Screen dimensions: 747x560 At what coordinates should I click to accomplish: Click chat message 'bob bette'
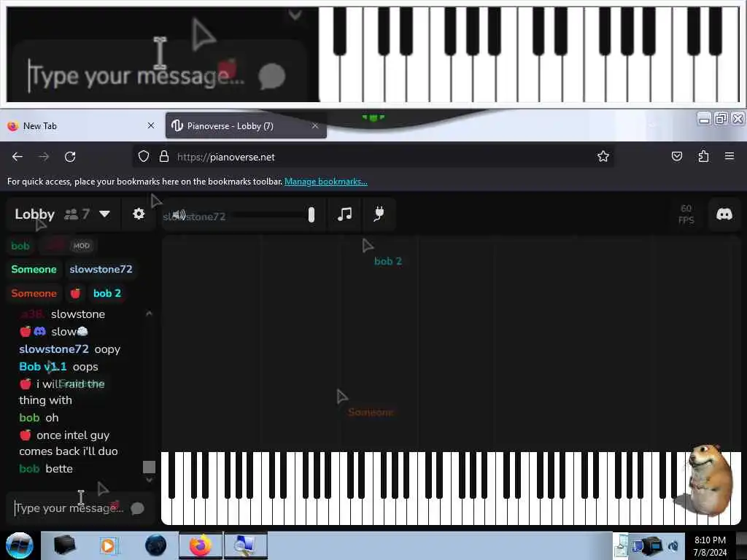tap(46, 469)
